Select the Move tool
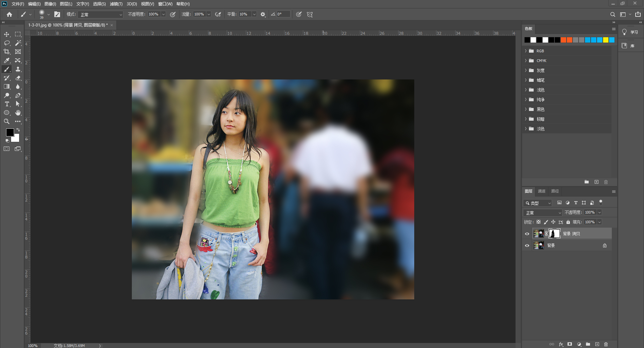This screenshot has width=644, height=348. point(7,34)
